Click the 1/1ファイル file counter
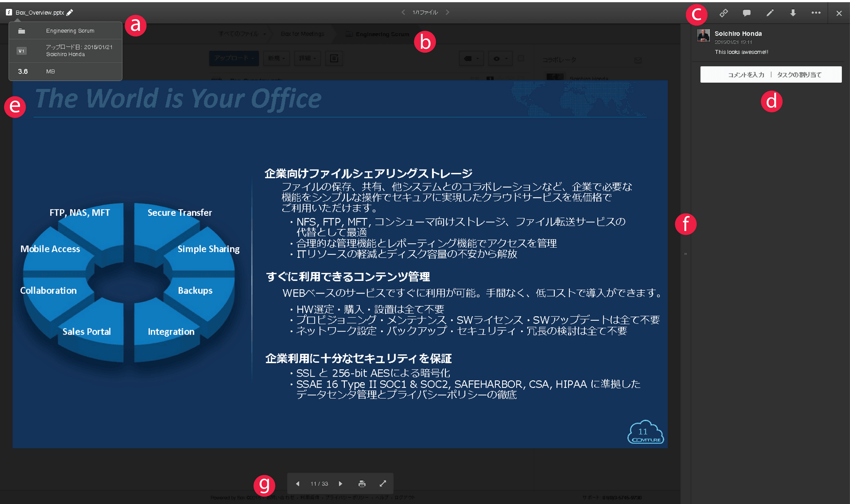Screen dimensions: 850x504 [x=425, y=12]
